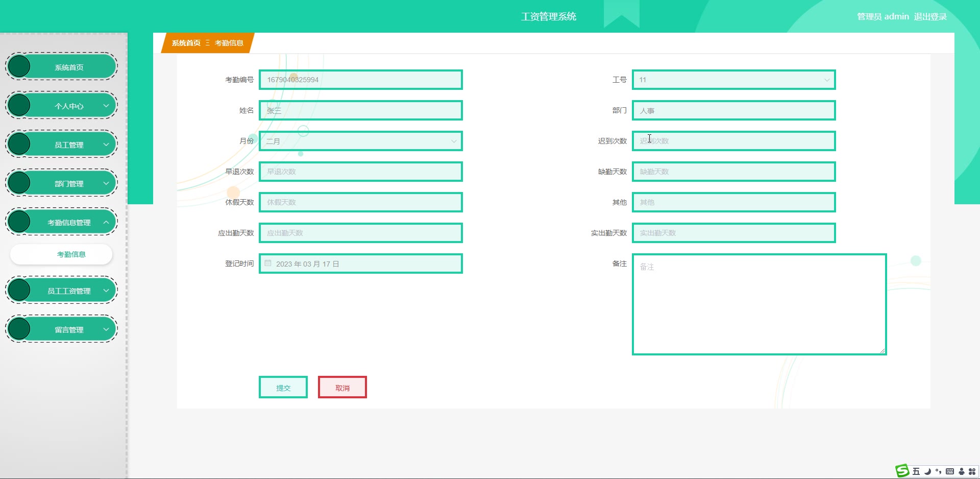Click the 考勤编号 input field
This screenshot has width=980, height=479.
point(360,80)
